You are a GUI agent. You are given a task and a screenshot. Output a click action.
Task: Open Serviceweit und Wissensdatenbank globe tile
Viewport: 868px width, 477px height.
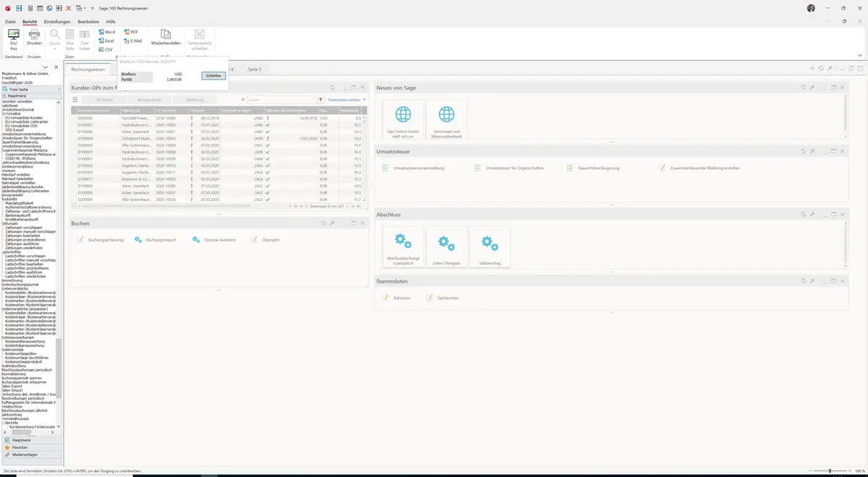pos(446,119)
